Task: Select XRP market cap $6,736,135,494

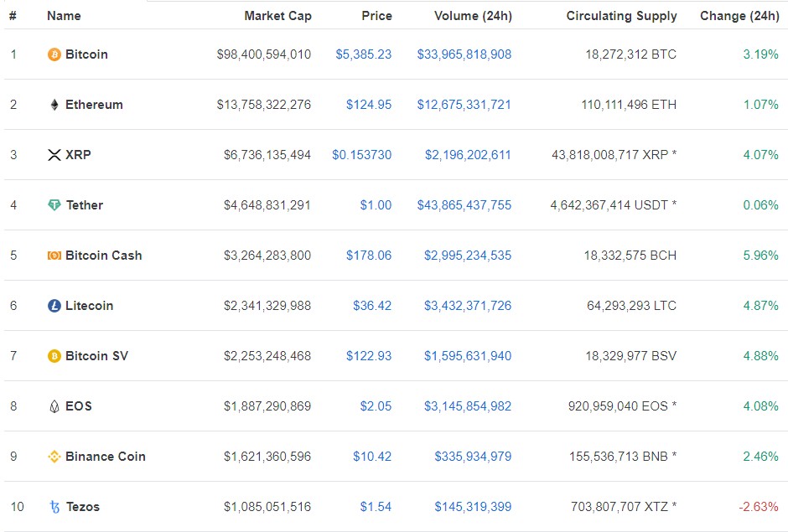Action: pyautogui.click(x=267, y=155)
